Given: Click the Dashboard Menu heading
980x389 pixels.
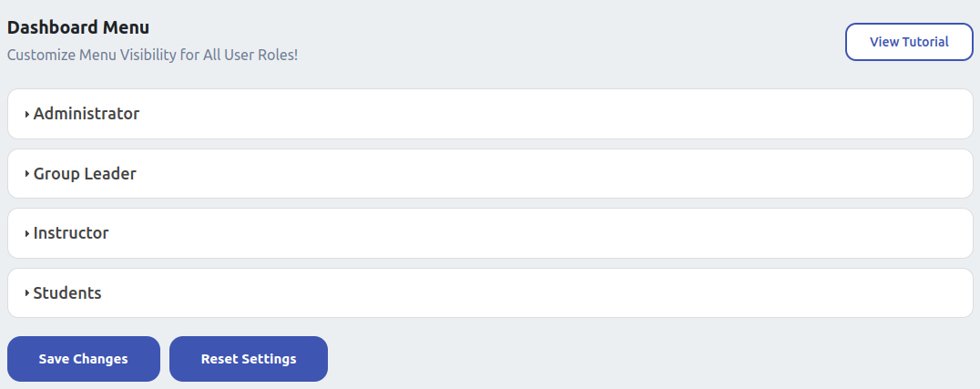Looking at the screenshot, I should 78,28.
